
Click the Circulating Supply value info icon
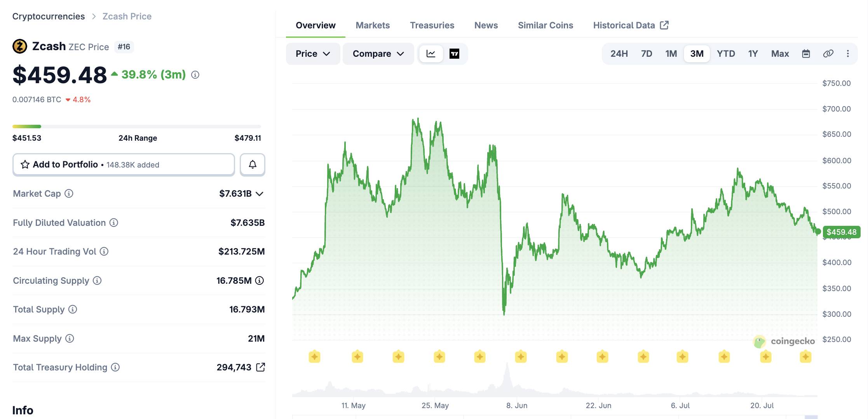(260, 280)
